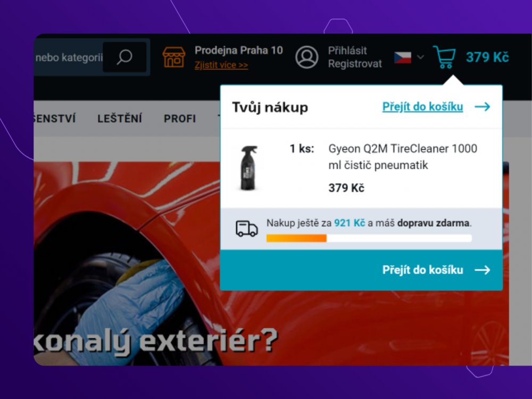Click the delivery truck icon

point(247,228)
